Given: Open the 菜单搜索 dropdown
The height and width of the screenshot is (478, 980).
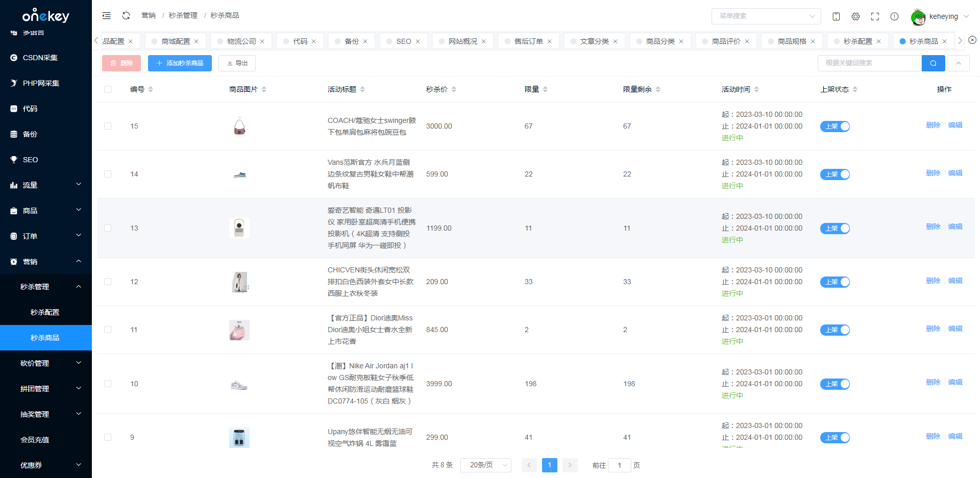Looking at the screenshot, I should click(x=766, y=16).
